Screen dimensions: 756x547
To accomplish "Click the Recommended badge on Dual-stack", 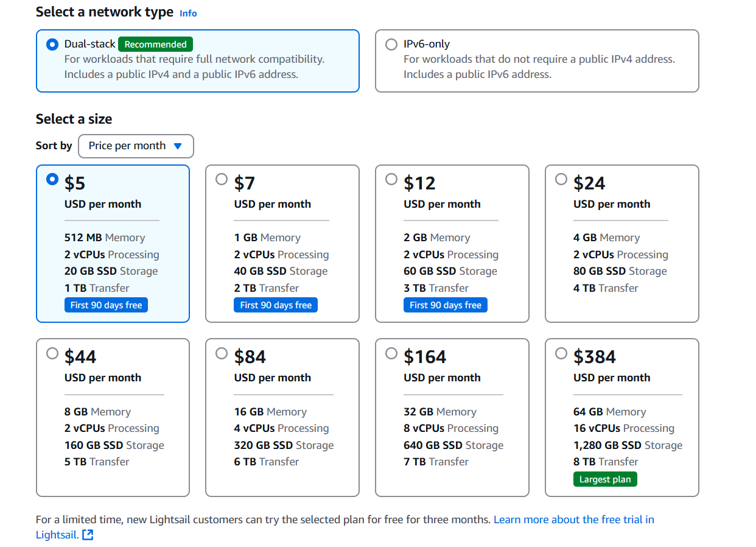I will (155, 44).
